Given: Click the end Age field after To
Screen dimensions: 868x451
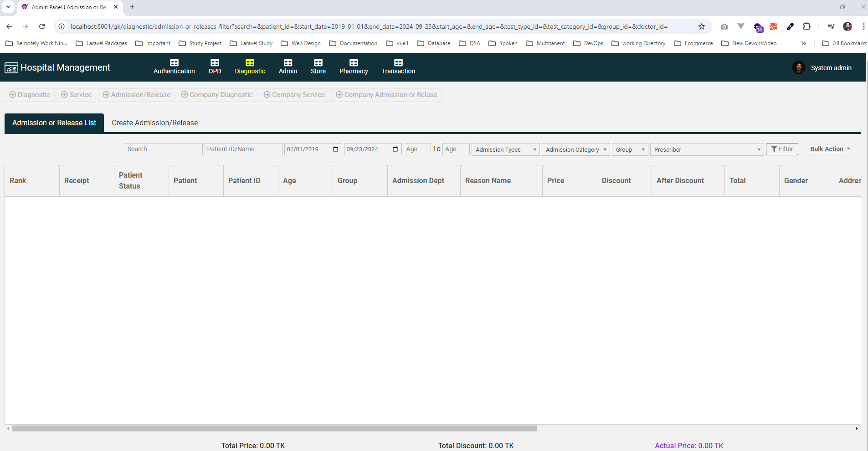Looking at the screenshot, I should (456, 149).
